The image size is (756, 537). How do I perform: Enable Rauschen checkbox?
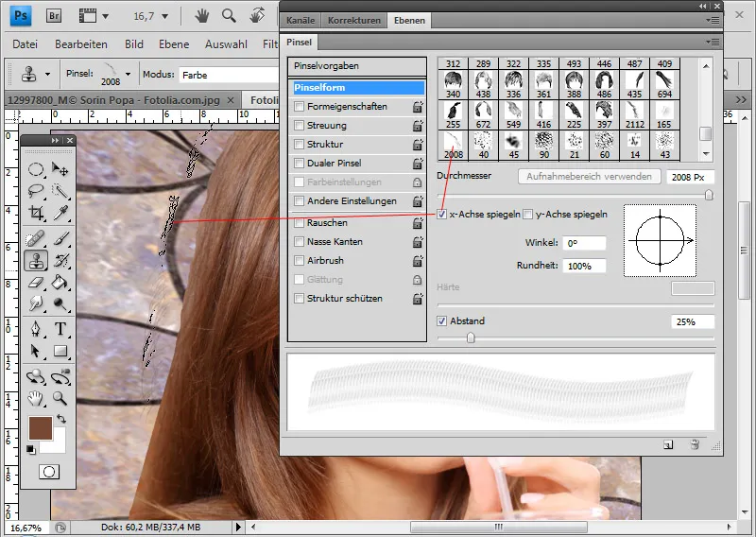299,223
